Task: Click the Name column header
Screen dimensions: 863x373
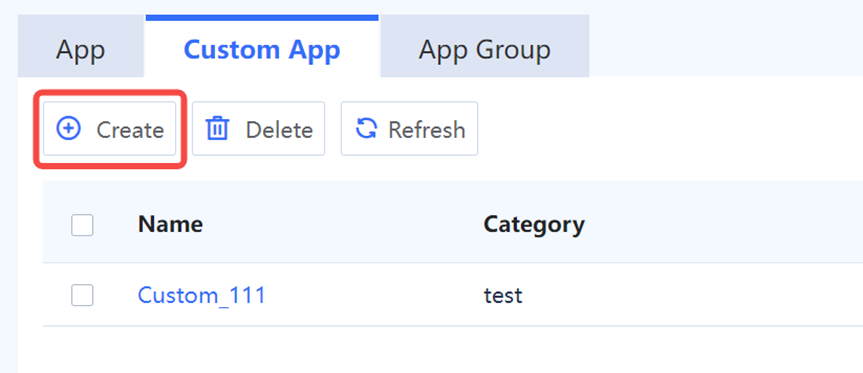Action: [170, 224]
